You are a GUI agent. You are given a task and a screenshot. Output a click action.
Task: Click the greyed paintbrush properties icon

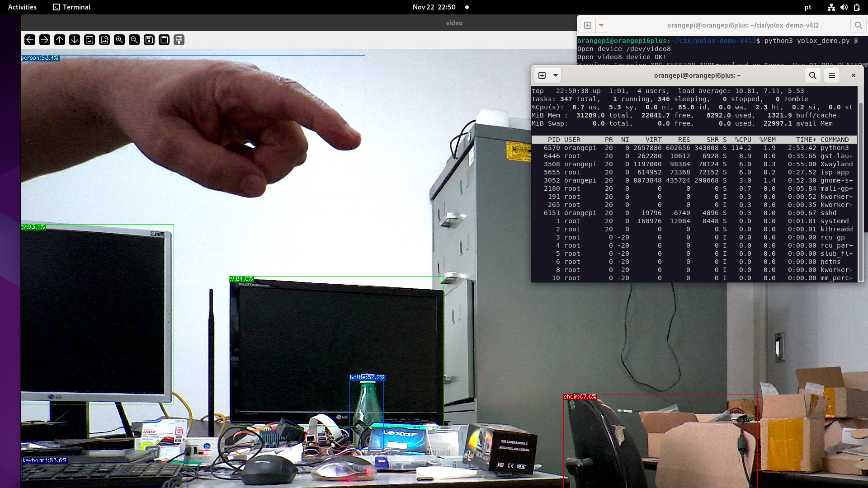[x=179, y=40]
